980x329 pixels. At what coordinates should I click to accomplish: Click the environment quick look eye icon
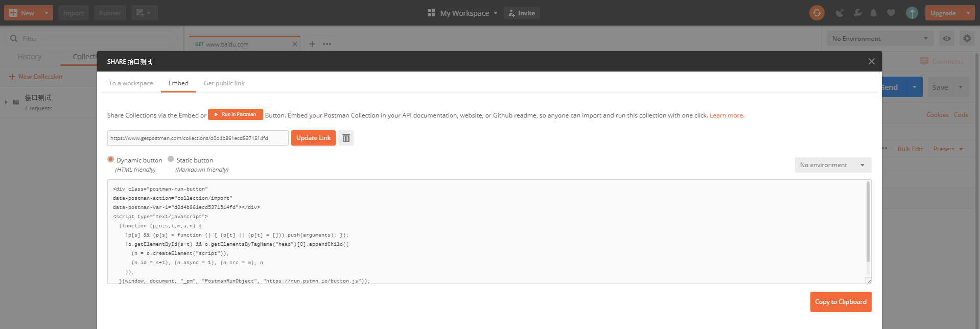947,38
